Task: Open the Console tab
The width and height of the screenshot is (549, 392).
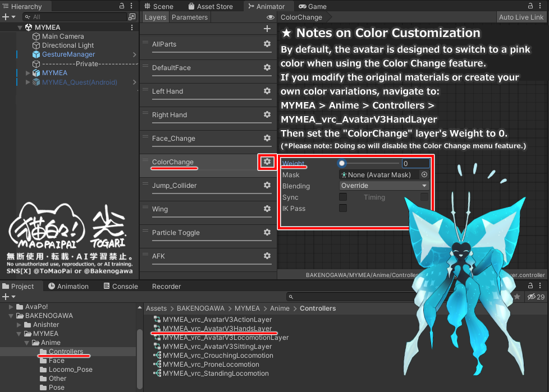Action: pyautogui.click(x=121, y=286)
